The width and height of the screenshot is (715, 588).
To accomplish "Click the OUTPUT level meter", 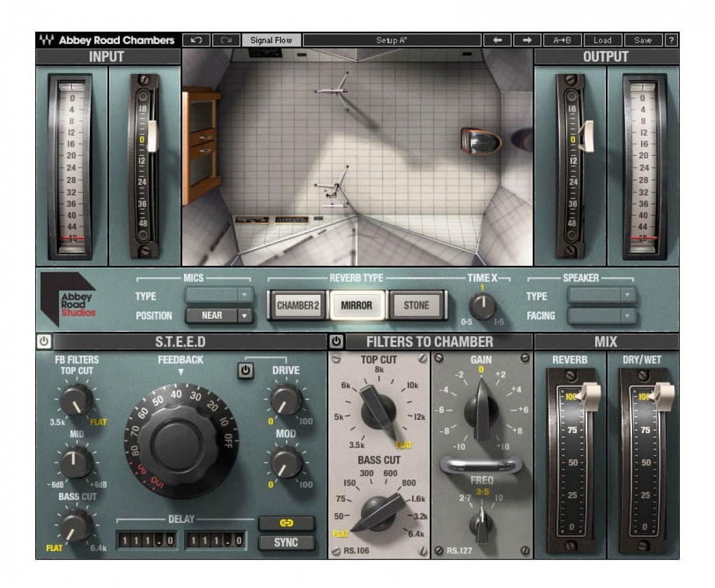I will [643, 167].
